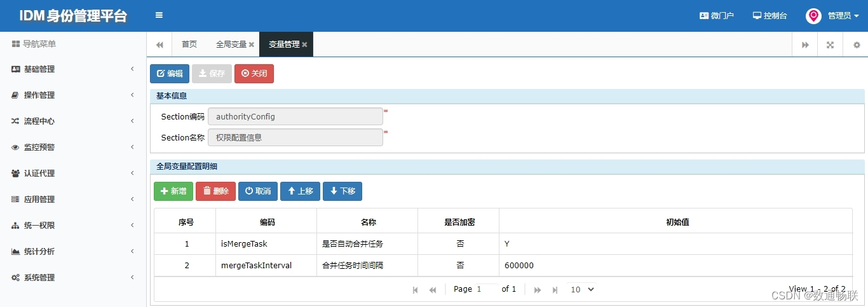Viewport: 868px width, 307px height.
Task: Click the 初始值 column header
Action: 676,222
